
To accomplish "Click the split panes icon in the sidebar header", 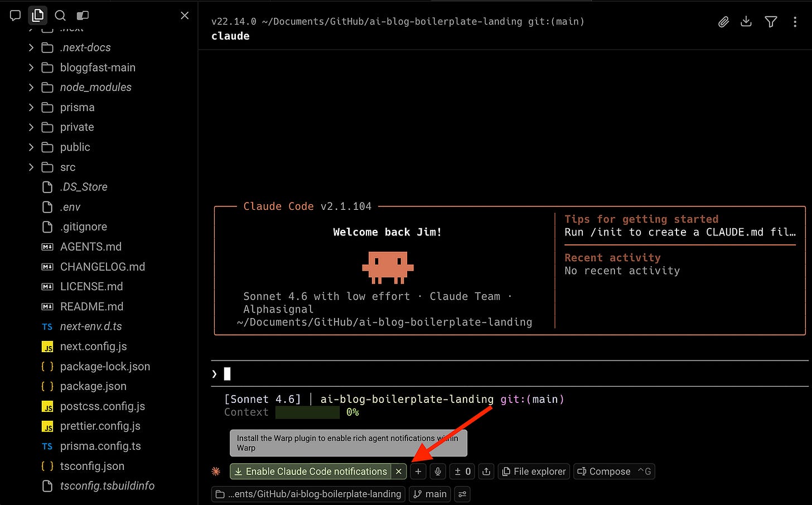I will tap(83, 16).
